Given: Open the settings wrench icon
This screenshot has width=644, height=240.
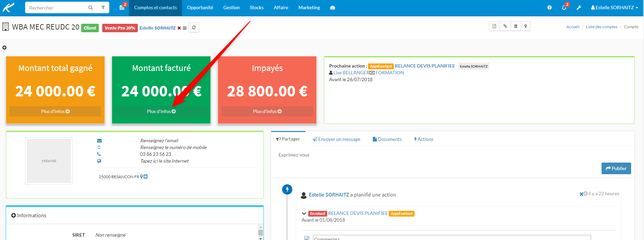Looking at the screenshot, I should (x=579, y=7).
